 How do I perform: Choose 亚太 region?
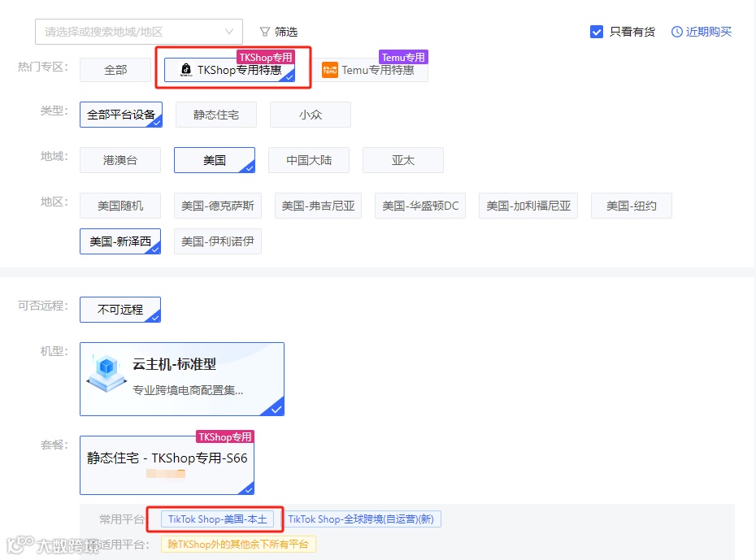point(403,160)
